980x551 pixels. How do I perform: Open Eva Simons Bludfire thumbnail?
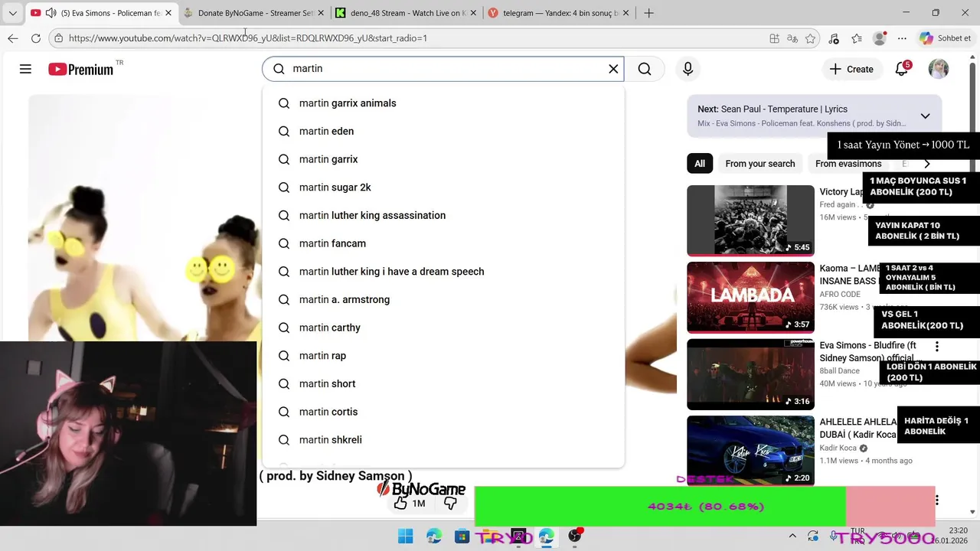point(750,374)
